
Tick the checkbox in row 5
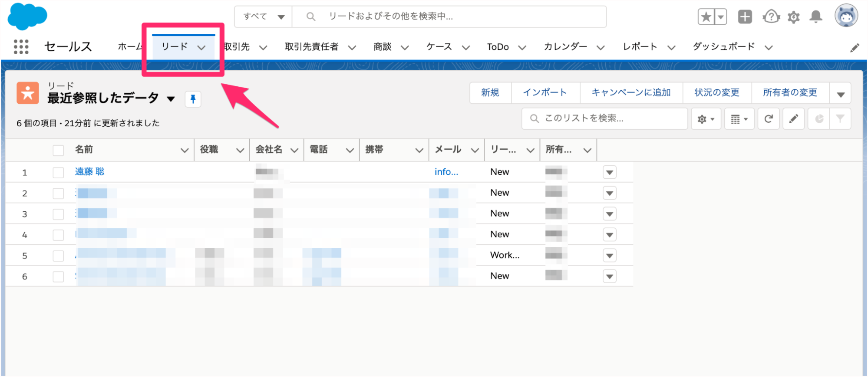pyautogui.click(x=58, y=256)
